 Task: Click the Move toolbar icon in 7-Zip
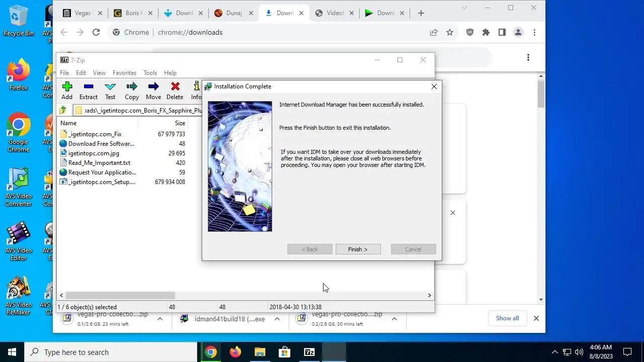pos(153,91)
